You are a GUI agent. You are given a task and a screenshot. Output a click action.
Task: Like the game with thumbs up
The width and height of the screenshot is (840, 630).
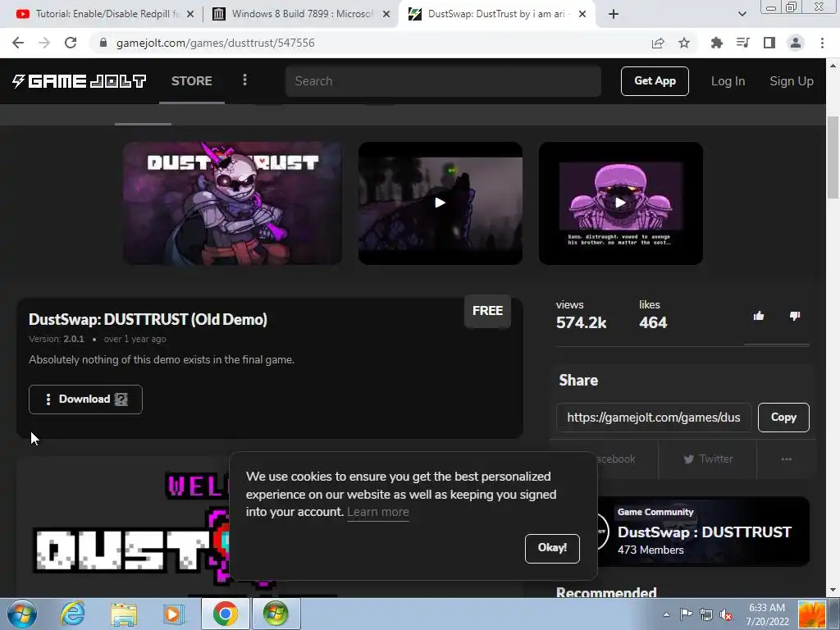759,316
